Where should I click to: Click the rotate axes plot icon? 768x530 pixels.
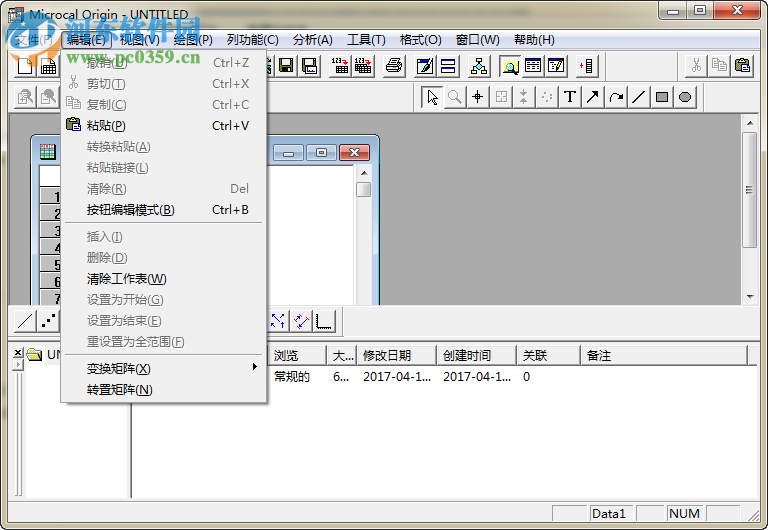[301, 321]
